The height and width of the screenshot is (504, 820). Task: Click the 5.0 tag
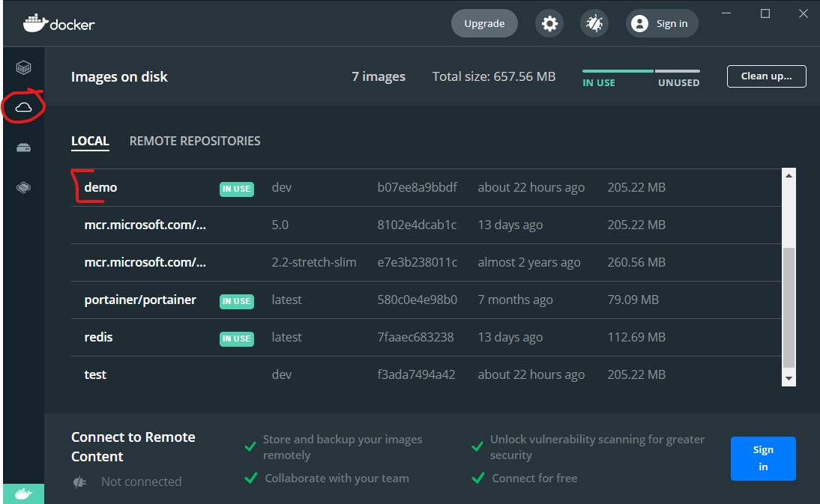pyautogui.click(x=280, y=225)
